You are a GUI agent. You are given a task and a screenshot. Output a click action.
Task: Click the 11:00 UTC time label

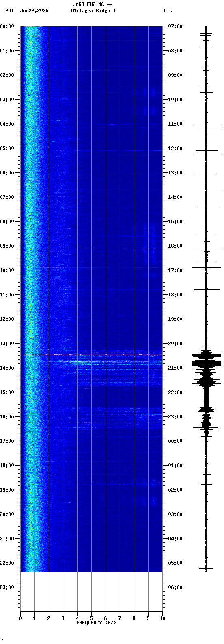click(x=175, y=124)
